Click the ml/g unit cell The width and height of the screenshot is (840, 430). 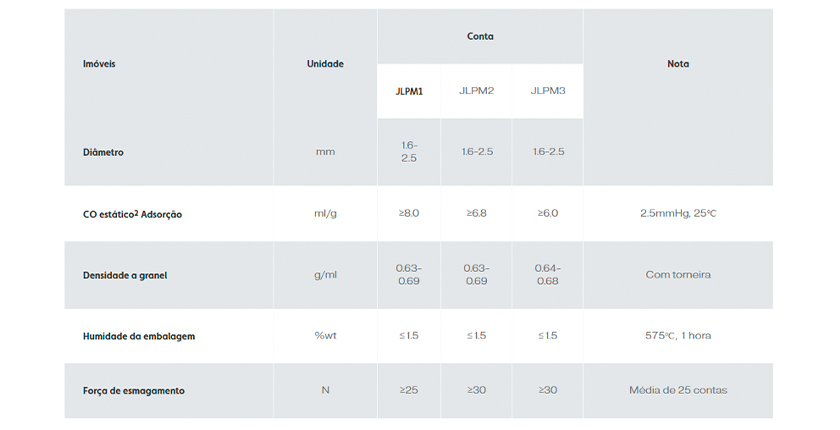pos(325,213)
